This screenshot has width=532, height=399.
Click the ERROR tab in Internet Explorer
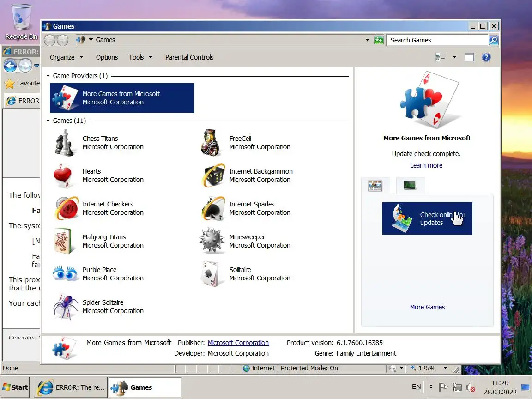[22, 101]
